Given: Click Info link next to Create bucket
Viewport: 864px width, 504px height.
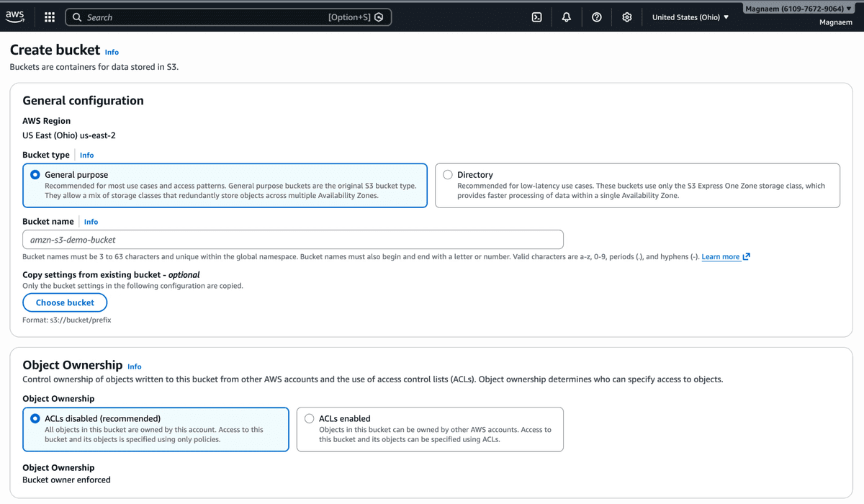Looking at the screenshot, I should point(112,52).
